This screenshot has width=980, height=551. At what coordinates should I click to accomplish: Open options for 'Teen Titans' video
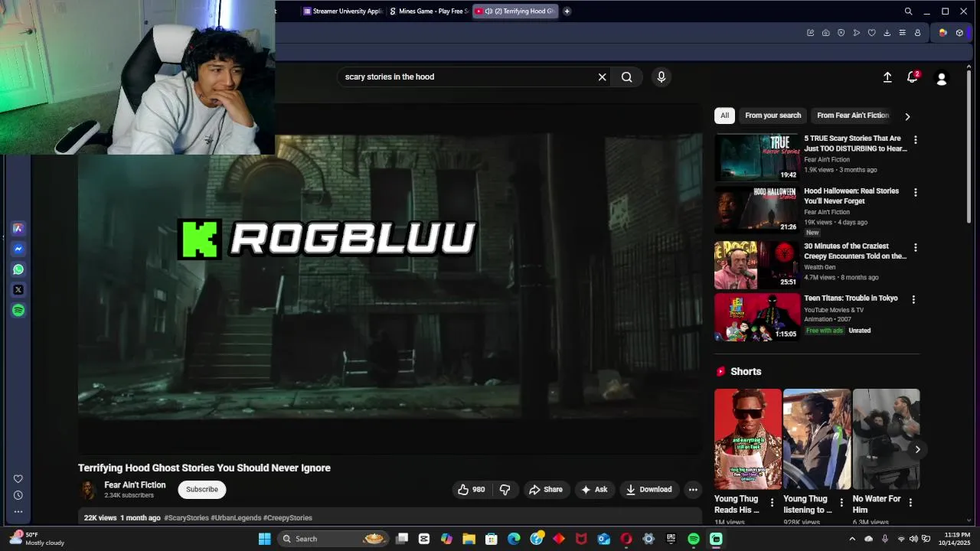tap(913, 299)
